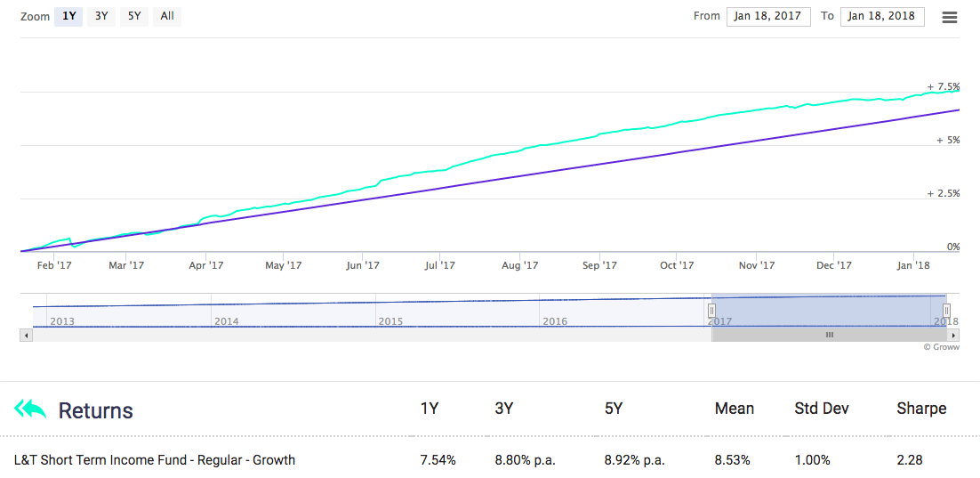The image size is (980, 478).
Task: Click the double back arrow beside Returns
Action: point(29,409)
